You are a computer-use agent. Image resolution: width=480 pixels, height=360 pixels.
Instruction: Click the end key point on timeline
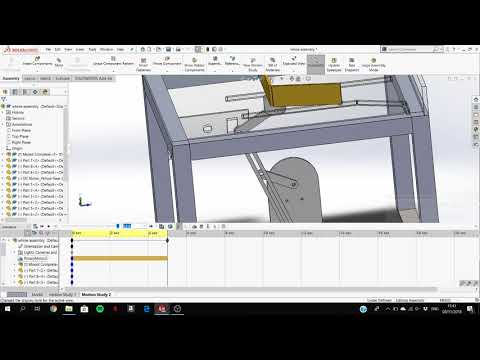[x=167, y=240]
